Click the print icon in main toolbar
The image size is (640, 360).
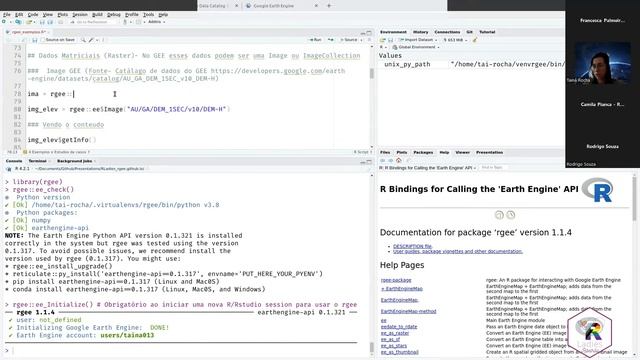(61, 22)
